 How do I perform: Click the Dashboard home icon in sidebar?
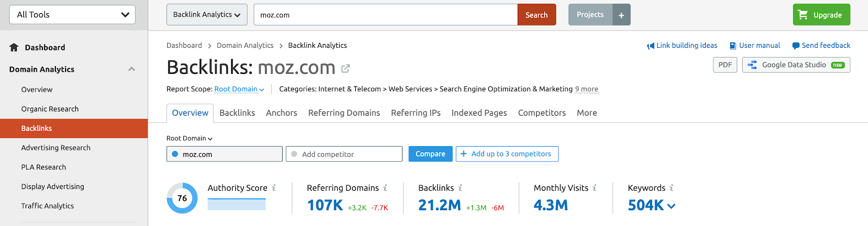(x=14, y=47)
